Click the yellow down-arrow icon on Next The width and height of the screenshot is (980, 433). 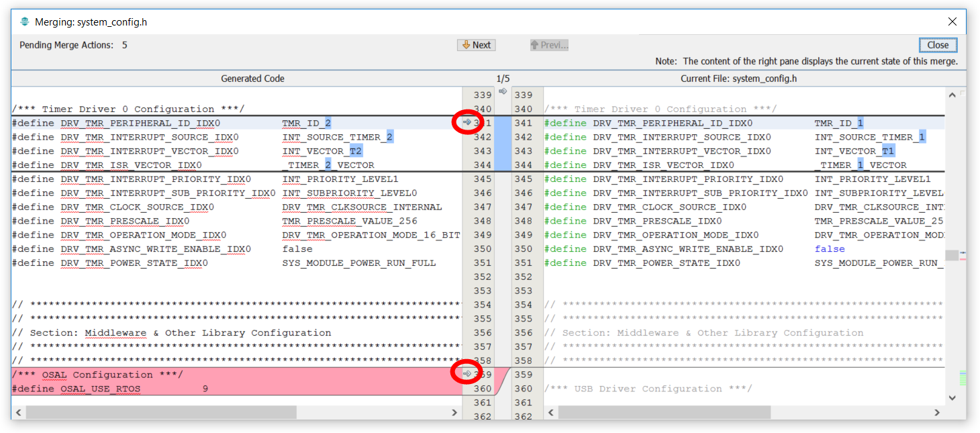pos(466,44)
